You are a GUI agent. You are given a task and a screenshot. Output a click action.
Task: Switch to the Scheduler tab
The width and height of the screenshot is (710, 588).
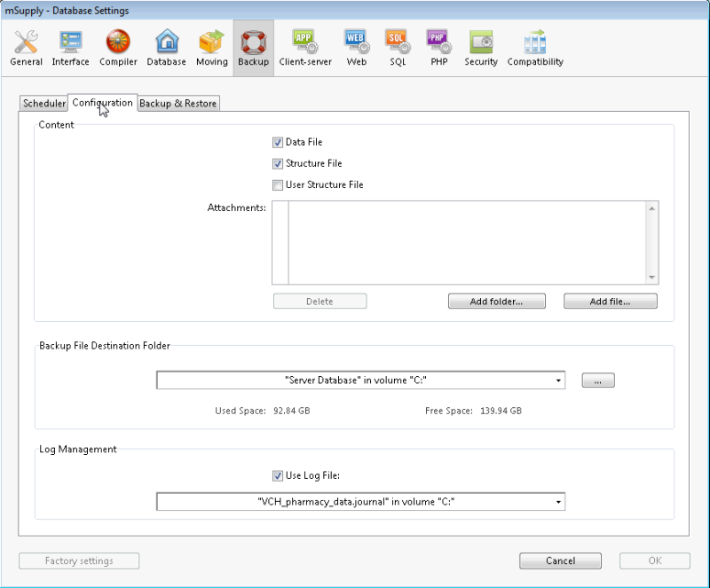(x=43, y=103)
